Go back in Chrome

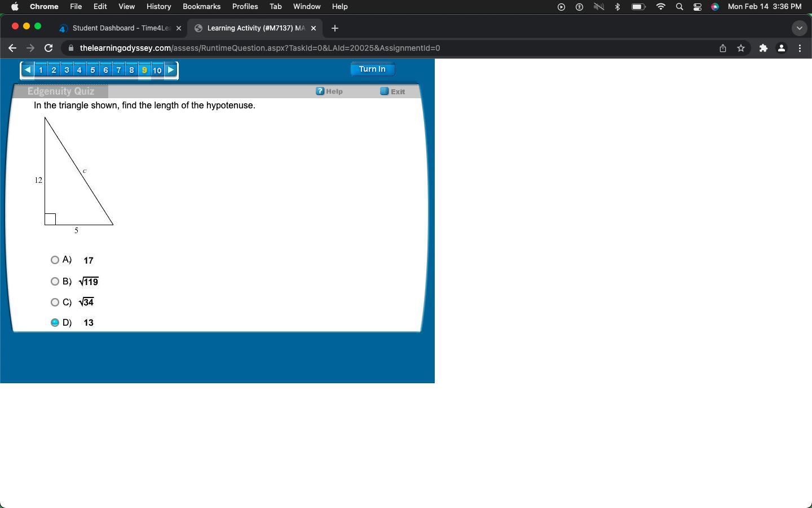(12, 48)
